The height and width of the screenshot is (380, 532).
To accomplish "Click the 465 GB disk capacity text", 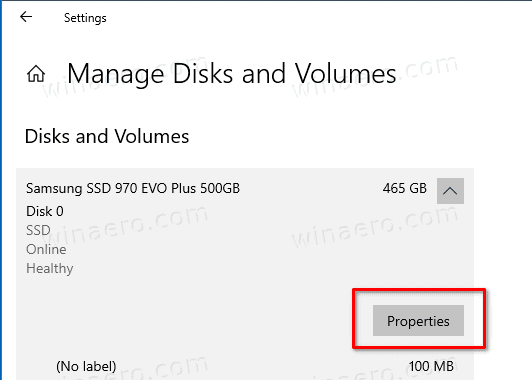I will click(404, 188).
